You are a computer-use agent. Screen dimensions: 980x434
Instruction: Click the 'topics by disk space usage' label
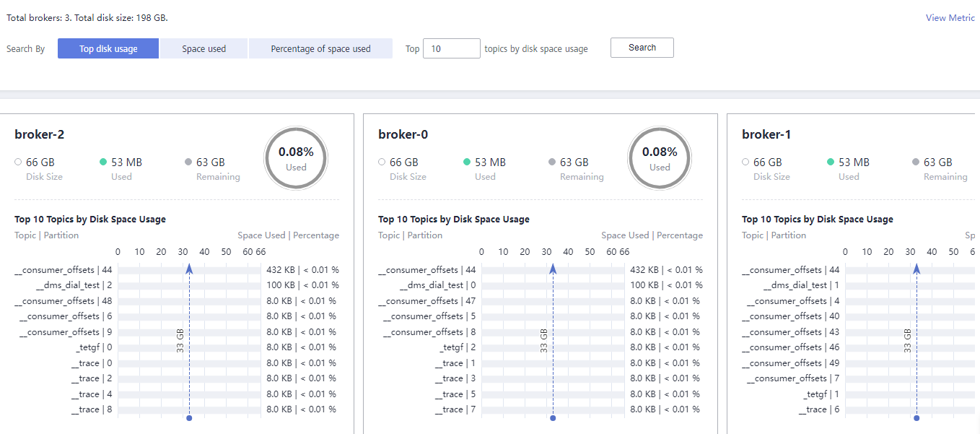(x=536, y=49)
